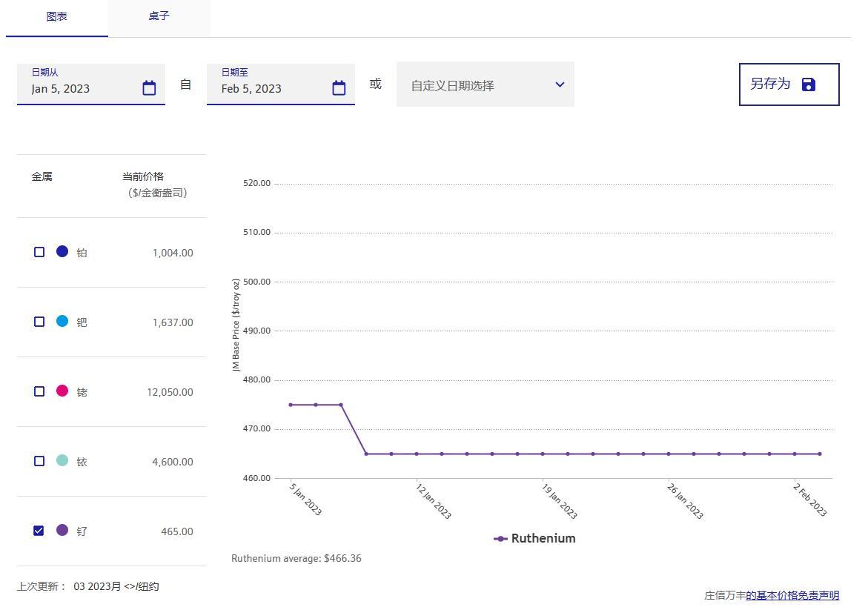Click the chevron arrow in custom date selector
The width and height of the screenshot is (868, 610).
tap(560, 84)
